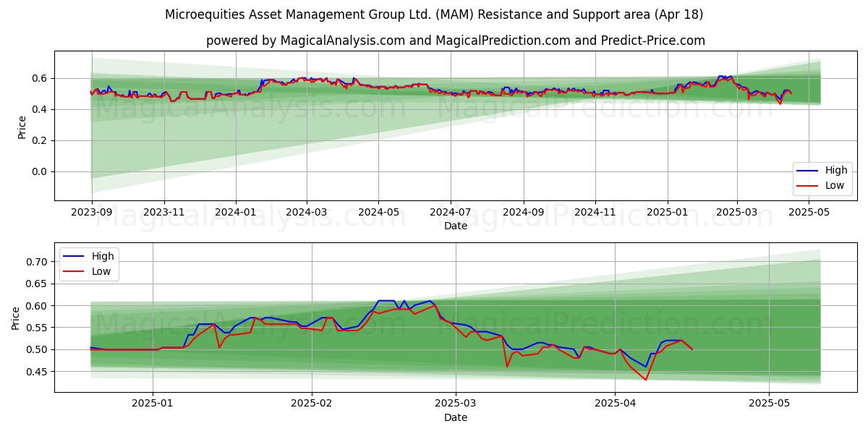Click the '2024-09' x-axis label

tap(524, 213)
